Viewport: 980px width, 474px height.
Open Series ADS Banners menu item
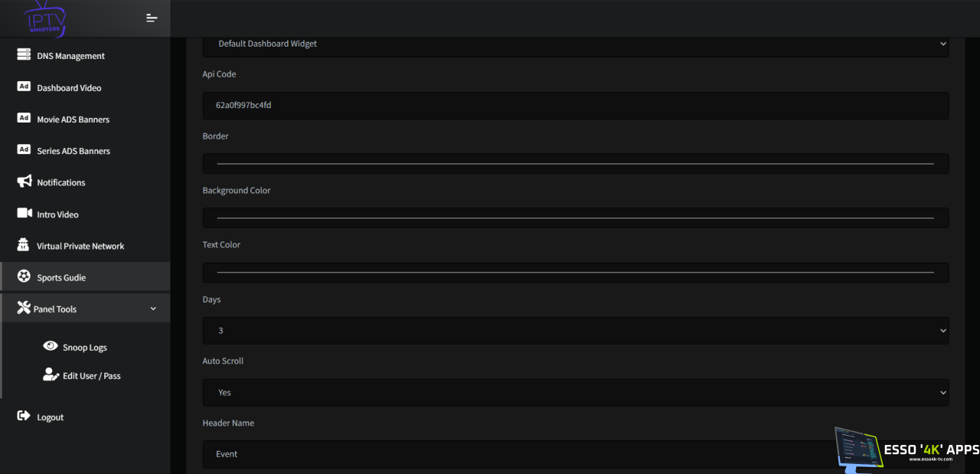[x=73, y=151]
